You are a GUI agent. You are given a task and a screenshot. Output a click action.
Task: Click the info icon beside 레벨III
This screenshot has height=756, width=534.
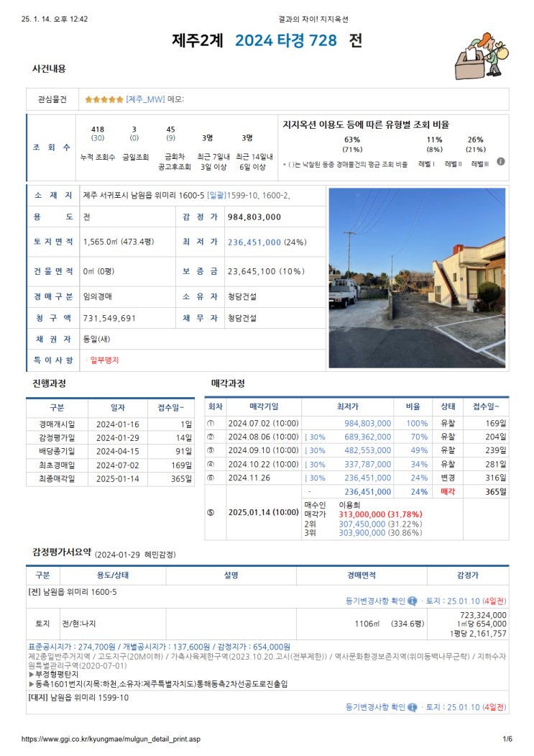tap(501, 162)
